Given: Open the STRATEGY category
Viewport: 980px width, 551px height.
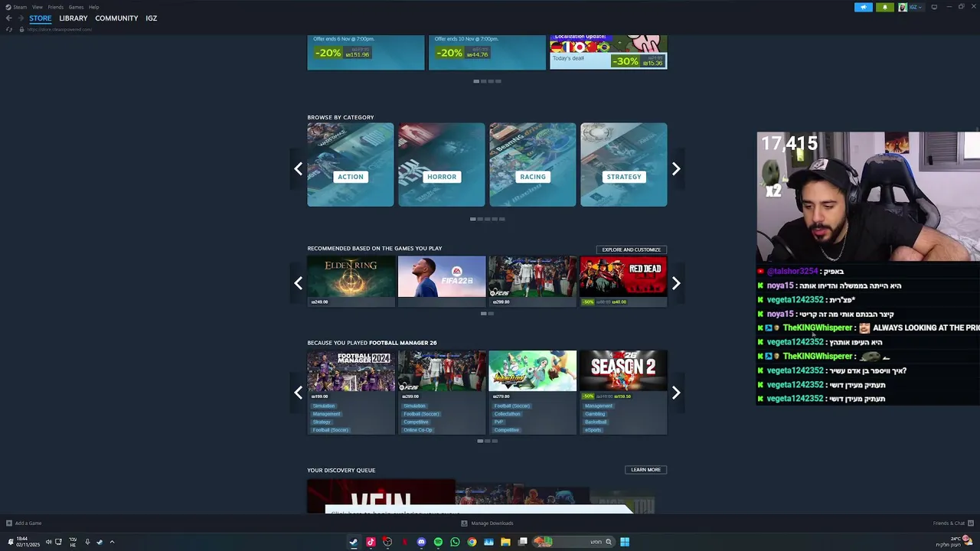Looking at the screenshot, I should (624, 165).
